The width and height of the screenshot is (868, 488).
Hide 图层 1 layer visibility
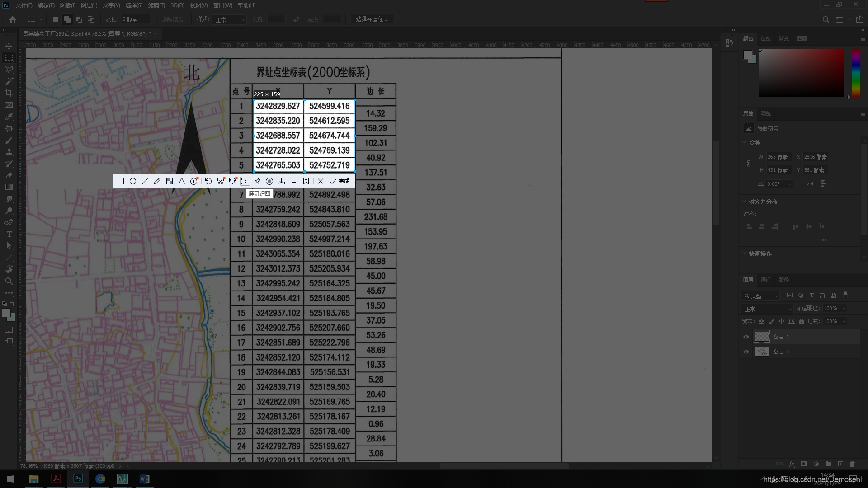click(x=746, y=337)
